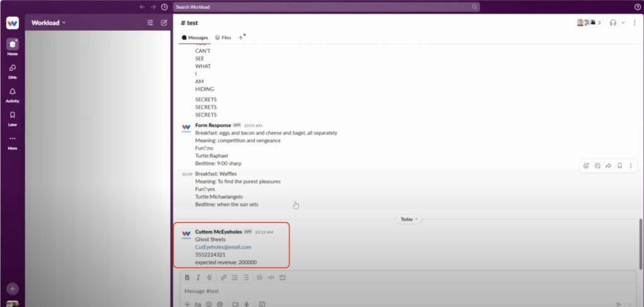
Task: Click the 'Turtle:Michaelangelo' line
Action: (x=219, y=197)
